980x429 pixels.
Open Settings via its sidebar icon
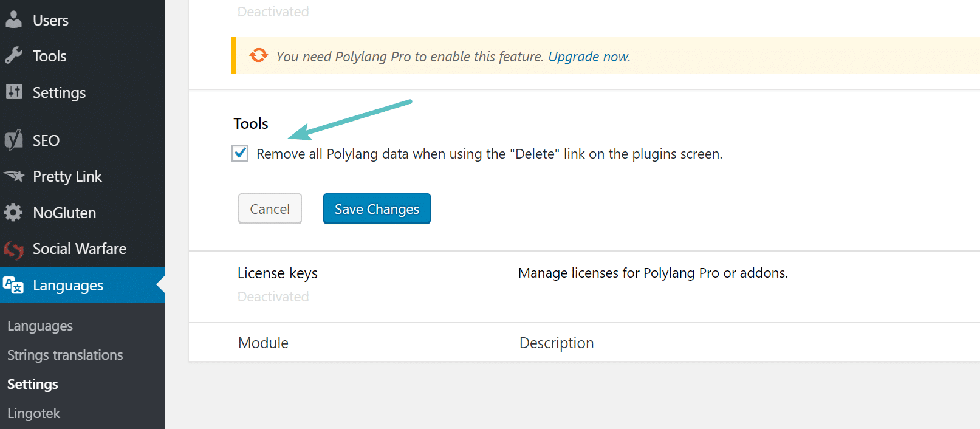pyautogui.click(x=13, y=92)
